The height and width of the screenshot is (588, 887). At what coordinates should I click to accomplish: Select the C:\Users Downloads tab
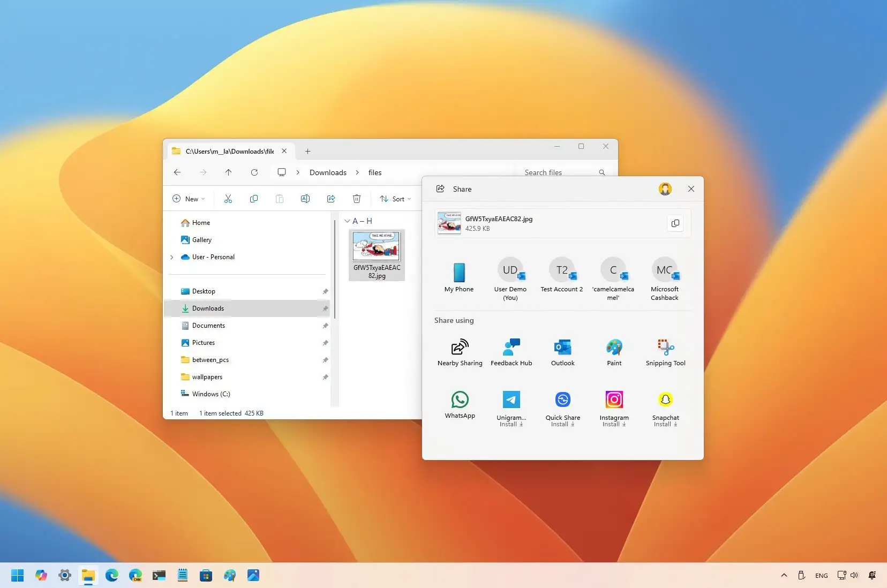(230, 151)
